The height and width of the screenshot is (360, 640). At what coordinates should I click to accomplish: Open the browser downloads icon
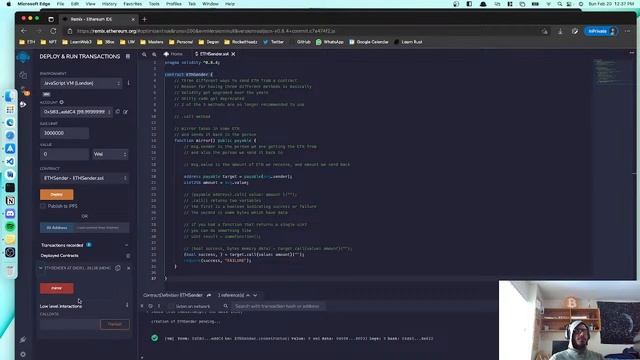tap(560, 31)
